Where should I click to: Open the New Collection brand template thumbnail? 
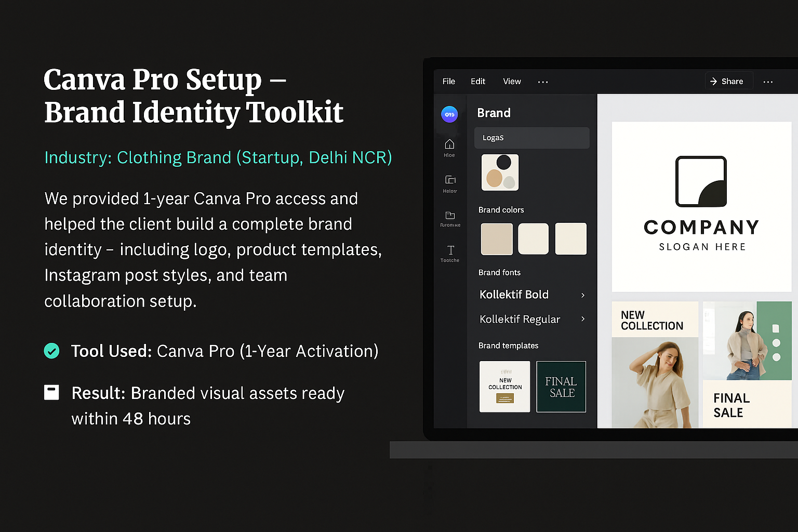(504, 387)
